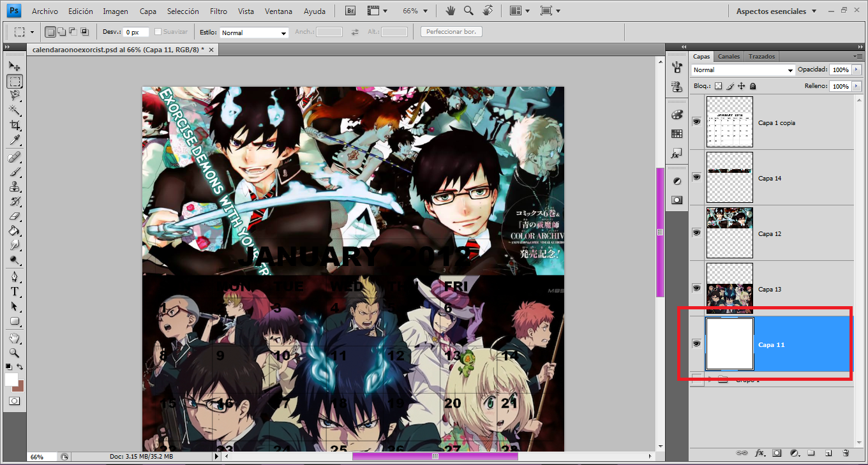Toggle lock image pixels brush icon

[730, 86]
